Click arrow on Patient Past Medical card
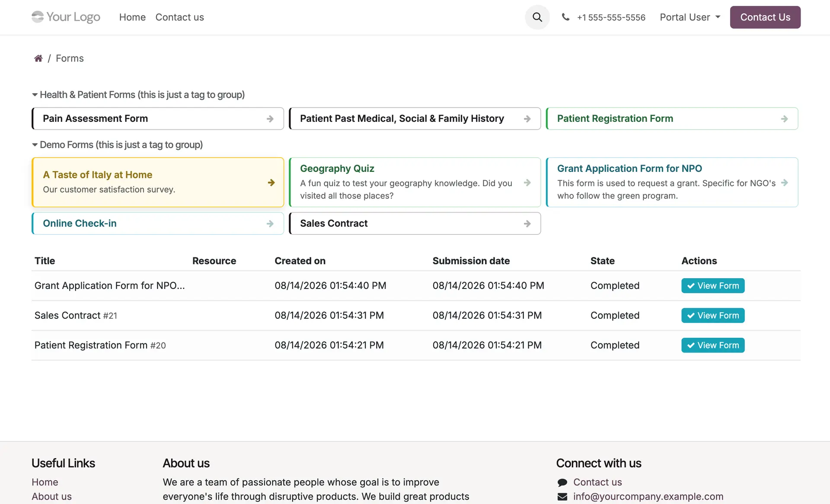 [x=527, y=119]
